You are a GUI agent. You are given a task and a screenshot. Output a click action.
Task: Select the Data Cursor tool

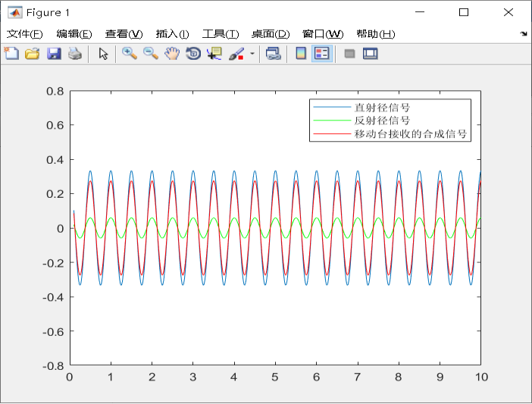click(214, 54)
